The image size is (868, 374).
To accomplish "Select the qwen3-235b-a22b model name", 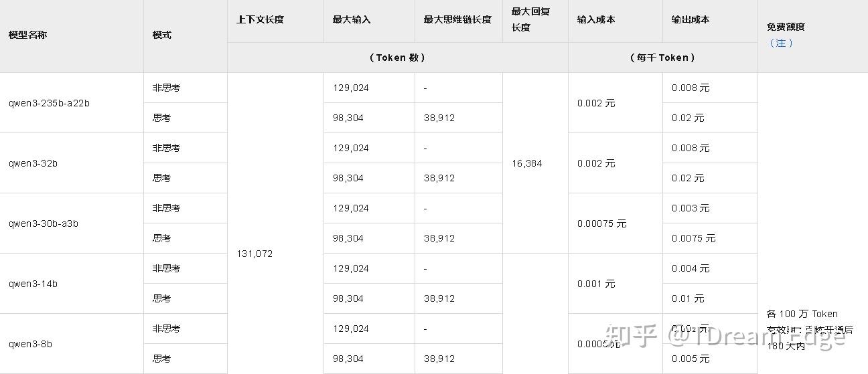I will coord(49,103).
